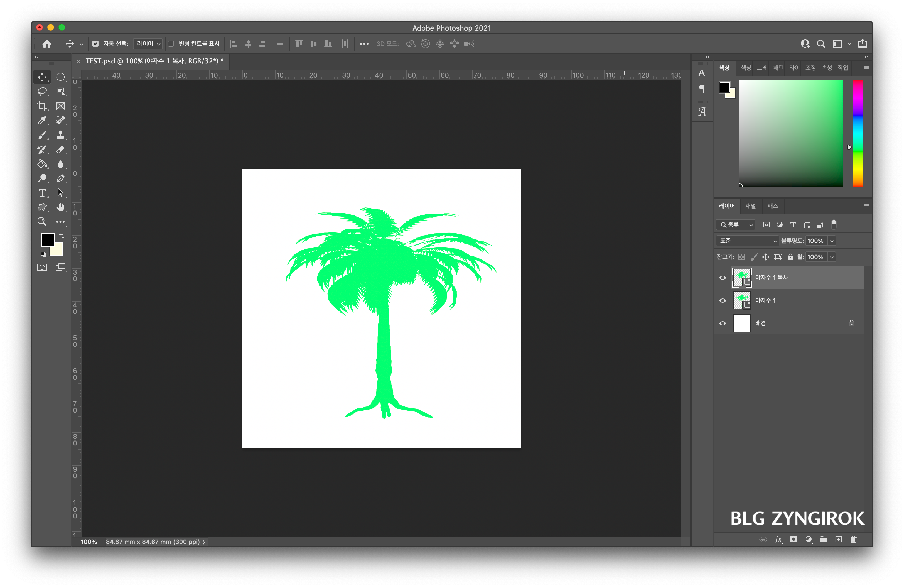
Task: Open the 레이어 auto-select target dropdown
Action: [x=148, y=44]
